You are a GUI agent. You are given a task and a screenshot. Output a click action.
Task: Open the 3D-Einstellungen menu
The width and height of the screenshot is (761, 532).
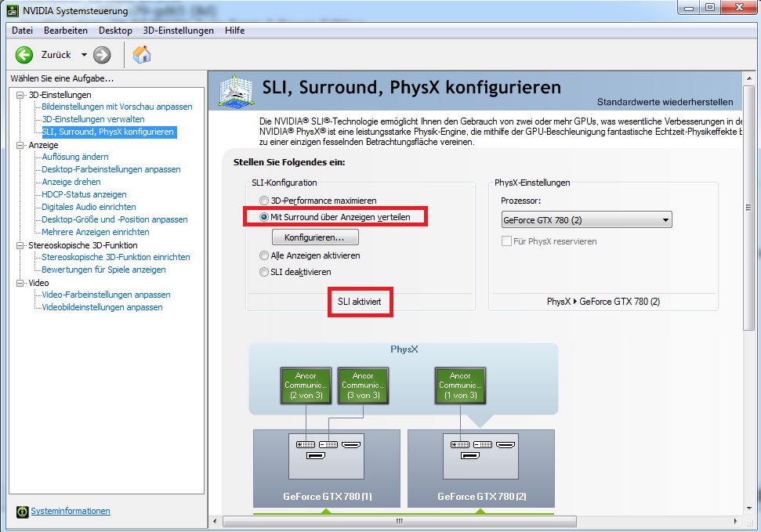pyautogui.click(x=178, y=30)
